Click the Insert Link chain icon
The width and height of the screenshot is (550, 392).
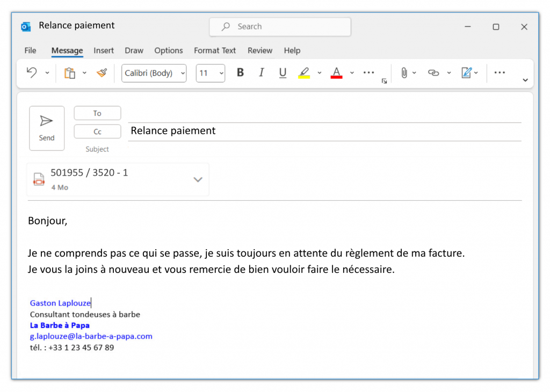click(x=433, y=73)
